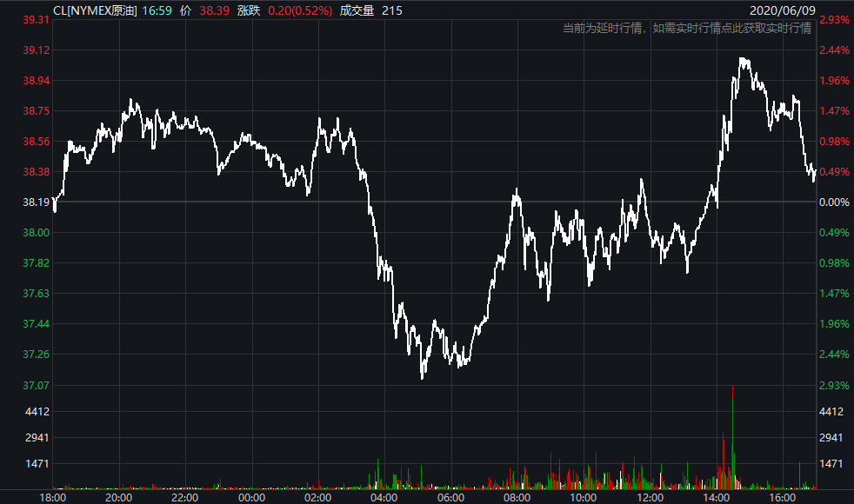
Task: Click the 37.26 price axis label
Action: coord(36,355)
